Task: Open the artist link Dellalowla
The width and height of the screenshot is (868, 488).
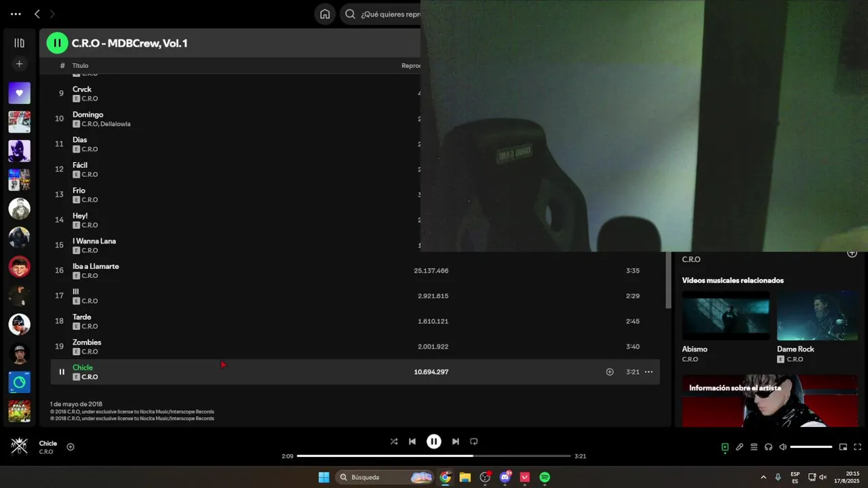Action: (115, 124)
